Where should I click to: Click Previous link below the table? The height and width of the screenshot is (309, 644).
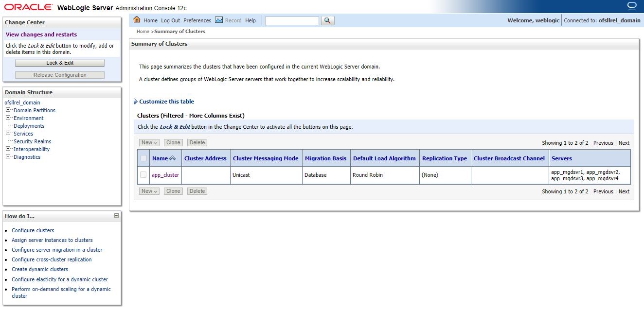click(x=603, y=191)
